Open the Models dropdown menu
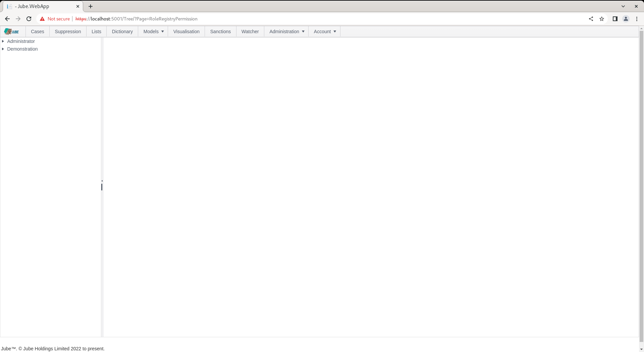Image resolution: width=644 pixels, height=352 pixels. [x=153, y=32]
